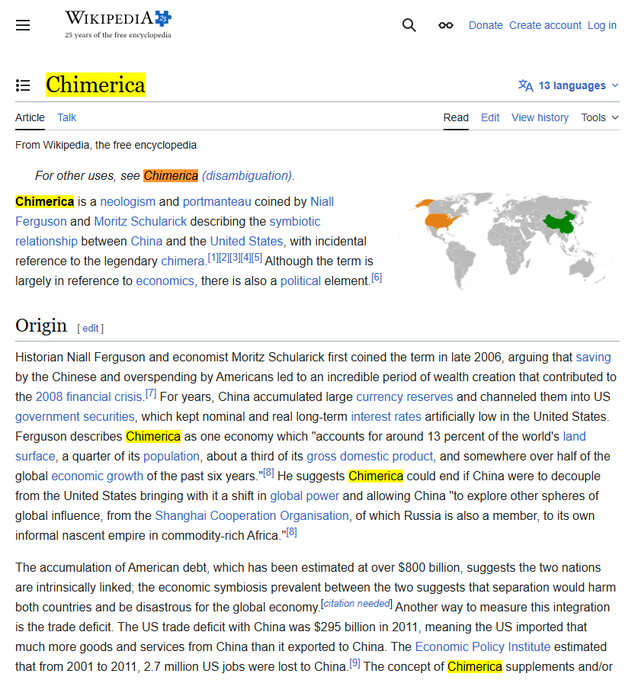Switch to the Article tab
Image resolution: width=638 pixels, height=680 pixels.
pyautogui.click(x=30, y=118)
